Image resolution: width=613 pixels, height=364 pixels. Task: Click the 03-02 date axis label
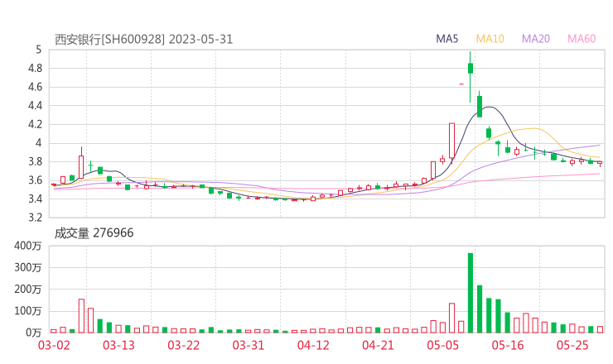54,345
